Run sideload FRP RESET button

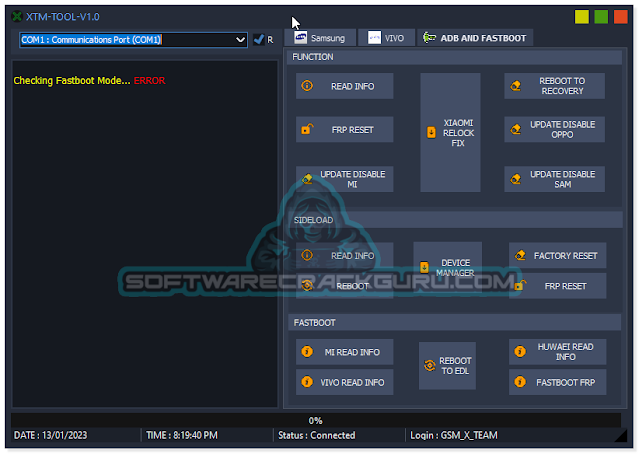(x=557, y=286)
